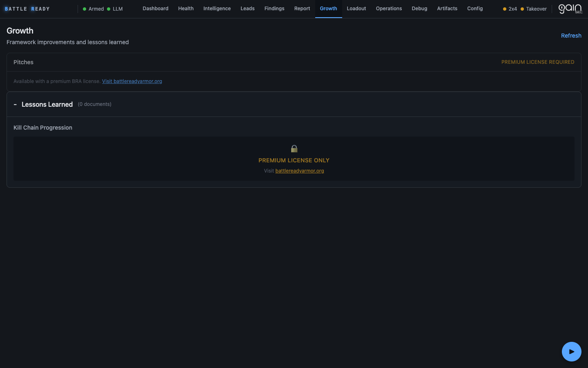Screen dimensions: 588x368
Task: Go to the Debug tab
Action: click(x=419, y=9)
